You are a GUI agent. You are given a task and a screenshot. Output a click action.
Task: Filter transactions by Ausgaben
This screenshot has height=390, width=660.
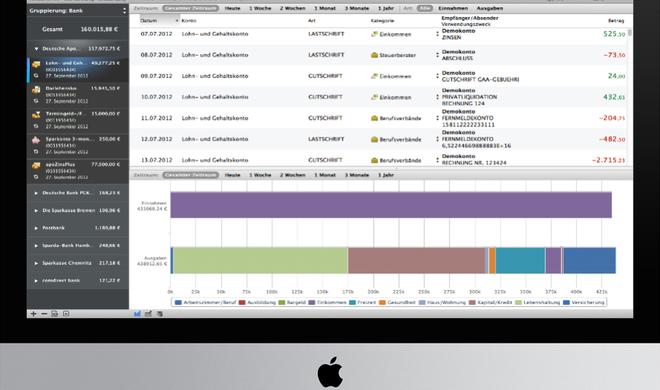tap(490, 8)
